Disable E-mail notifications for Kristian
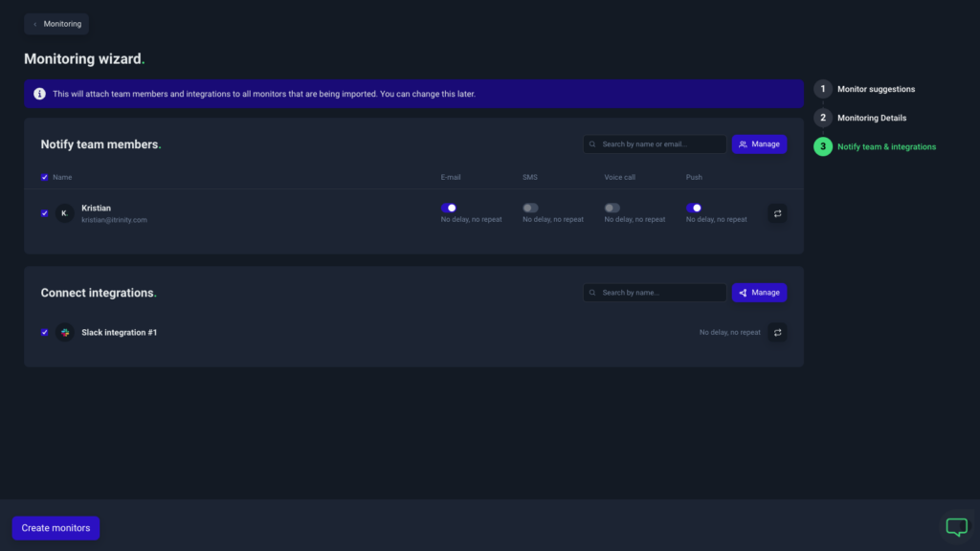The height and width of the screenshot is (551, 980). [x=450, y=207]
